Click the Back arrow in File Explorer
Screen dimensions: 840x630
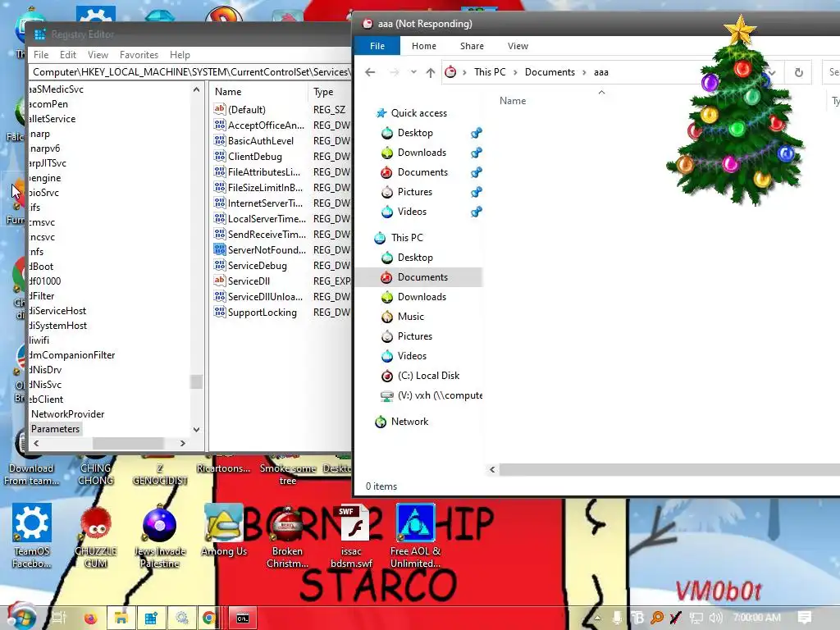point(370,72)
